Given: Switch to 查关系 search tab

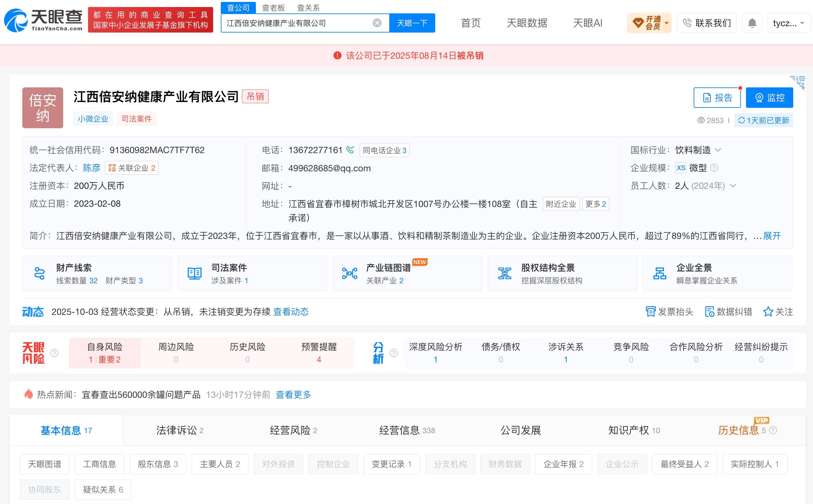Looking at the screenshot, I should coord(308,8).
